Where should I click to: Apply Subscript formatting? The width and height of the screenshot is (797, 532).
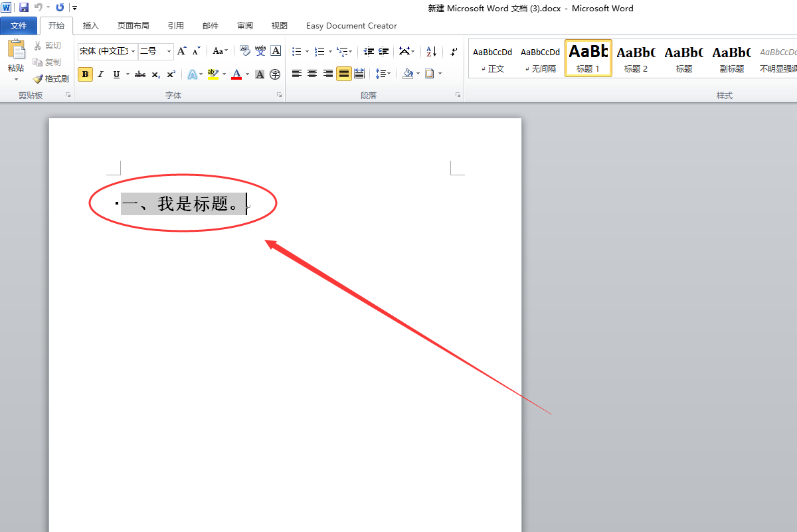(155, 74)
